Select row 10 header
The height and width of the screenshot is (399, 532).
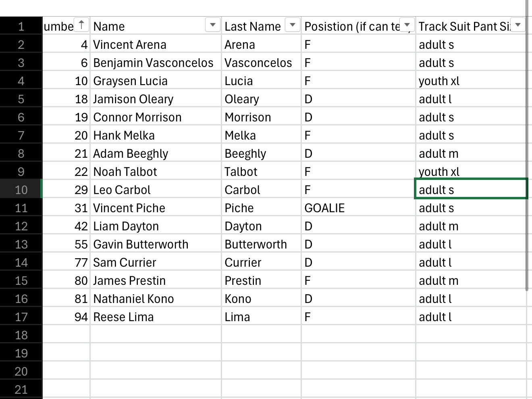(x=21, y=190)
